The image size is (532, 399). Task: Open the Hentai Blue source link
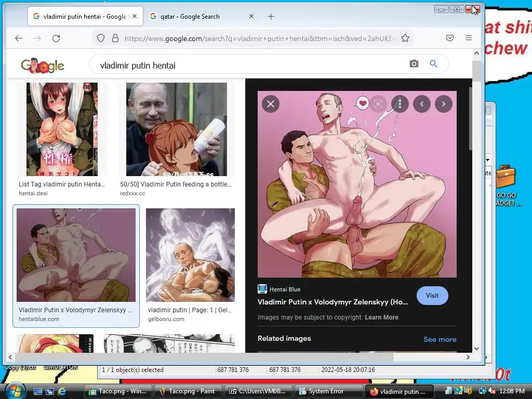pyautogui.click(x=279, y=289)
